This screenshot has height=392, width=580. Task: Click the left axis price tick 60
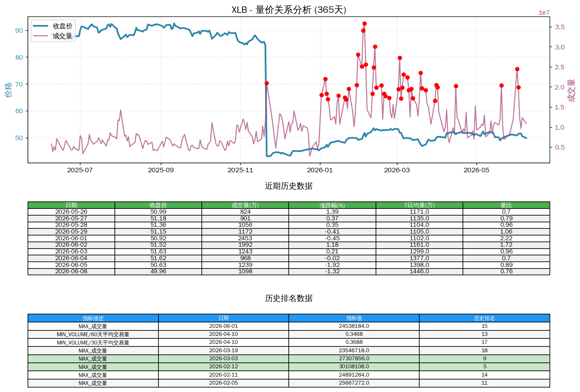coord(19,111)
